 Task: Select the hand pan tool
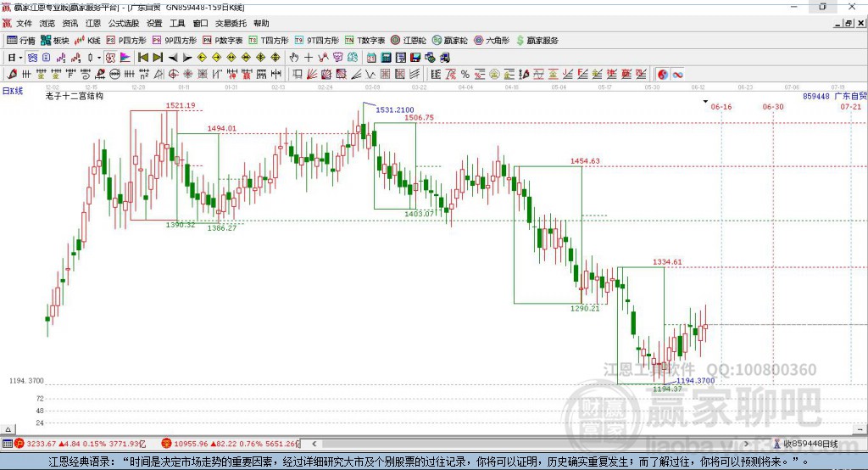click(294, 58)
